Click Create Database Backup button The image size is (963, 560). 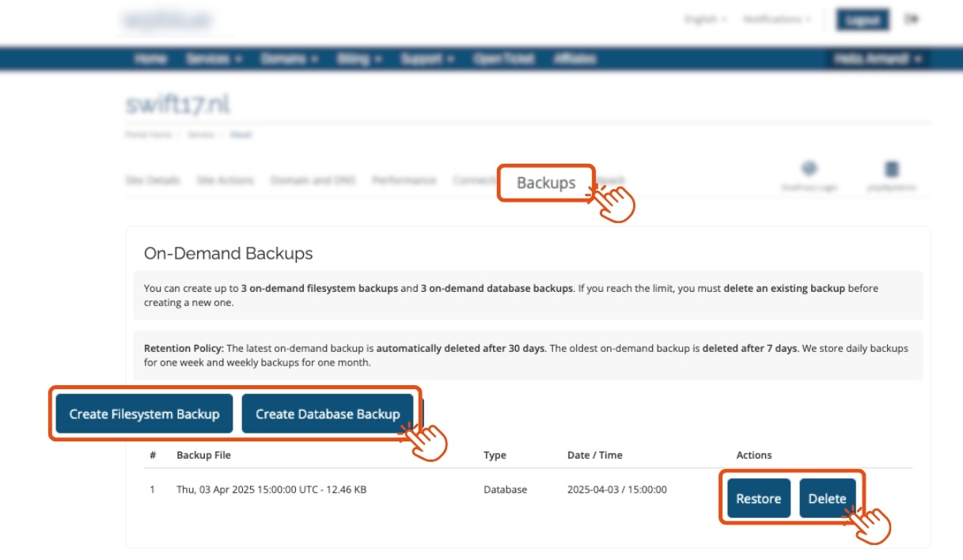click(x=328, y=414)
